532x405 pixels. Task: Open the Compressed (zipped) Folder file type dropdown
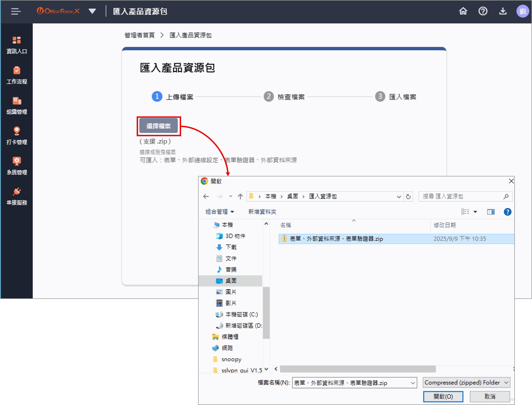click(466, 383)
